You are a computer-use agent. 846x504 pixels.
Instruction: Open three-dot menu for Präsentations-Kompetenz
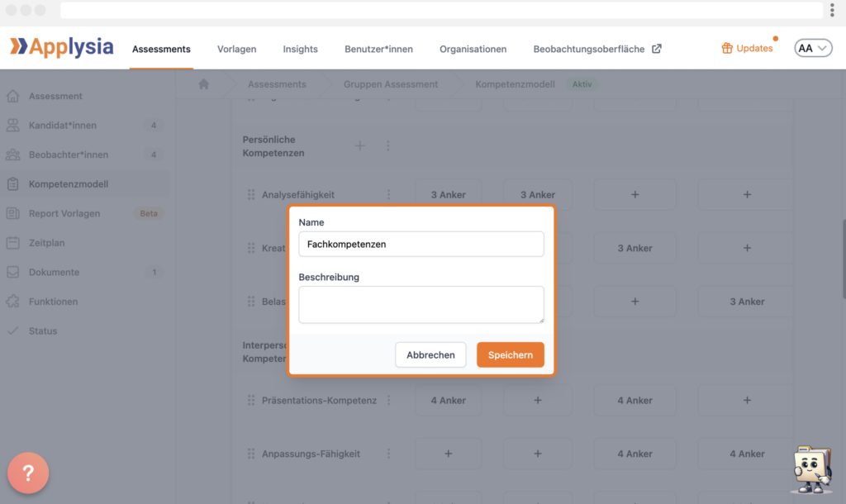point(388,401)
